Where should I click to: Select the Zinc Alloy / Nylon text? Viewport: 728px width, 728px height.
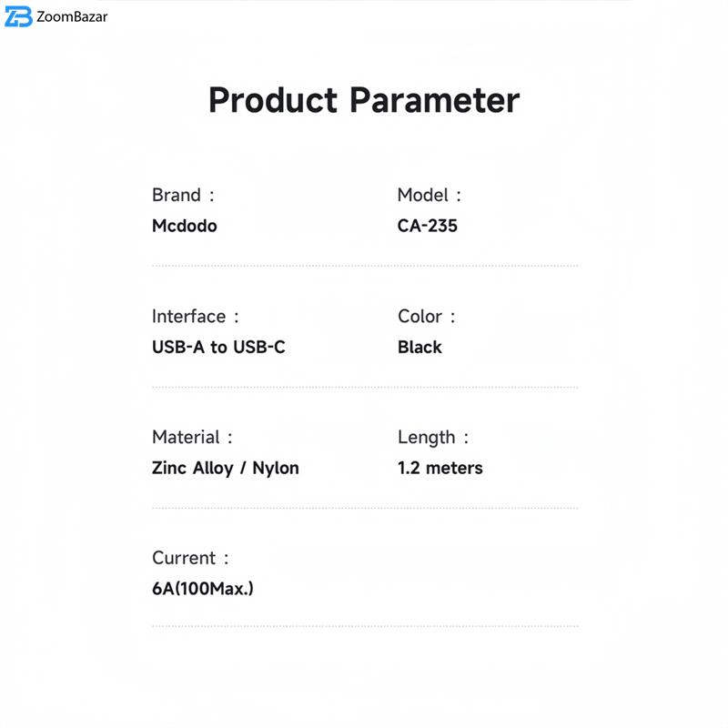coord(226,469)
